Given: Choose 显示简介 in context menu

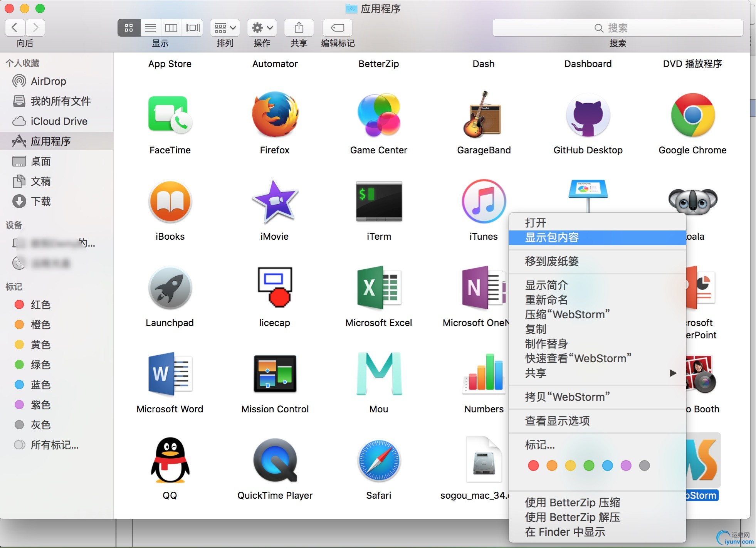Looking at the screenshot, I should (597, 285).
